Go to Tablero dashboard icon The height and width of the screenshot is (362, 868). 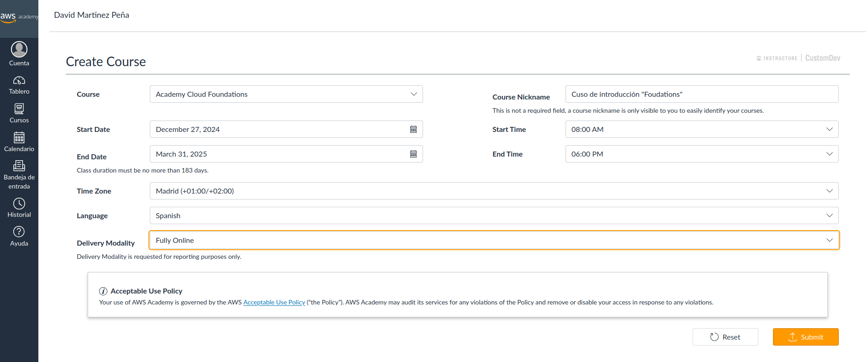tap(19, 81)
